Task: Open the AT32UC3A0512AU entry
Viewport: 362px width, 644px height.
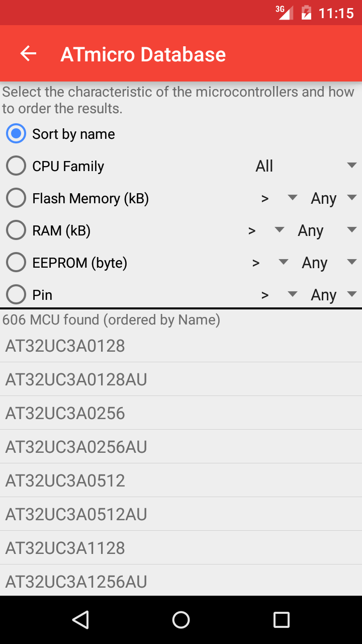Action: point(181,514)
